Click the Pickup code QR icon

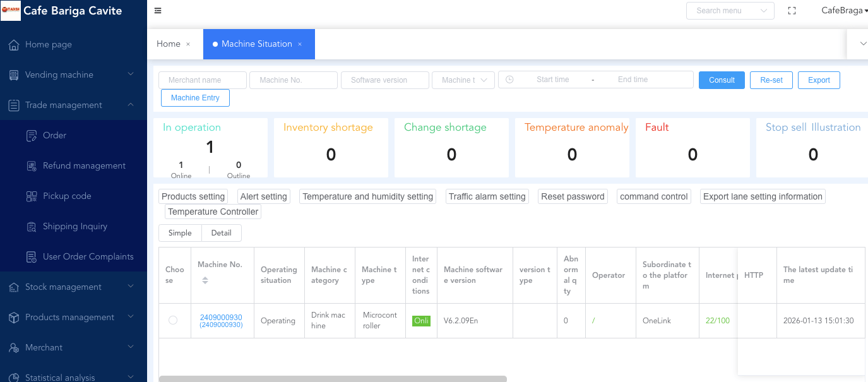(x=32, y=196)
